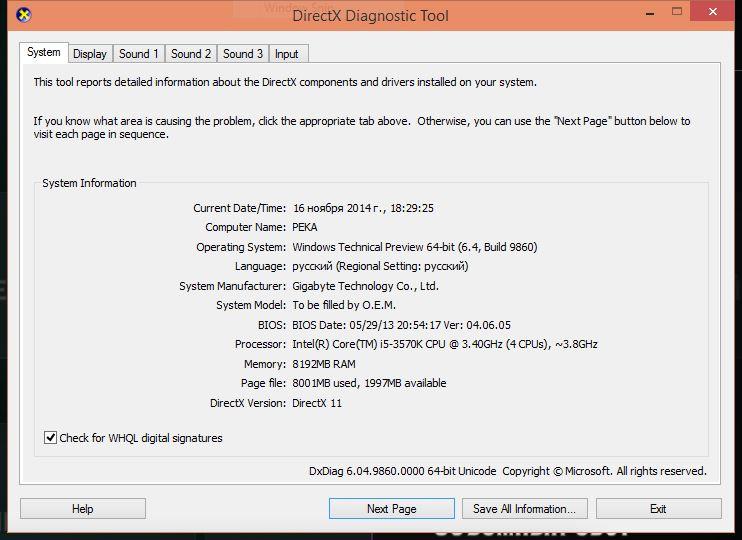Click the Page file: label
Image resolution: width=742 pixels, height=540 pixels.
coord(263,383)
